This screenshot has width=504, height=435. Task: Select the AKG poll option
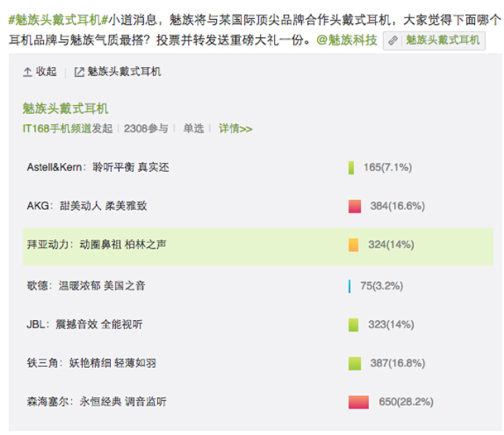tap(257, 206)
